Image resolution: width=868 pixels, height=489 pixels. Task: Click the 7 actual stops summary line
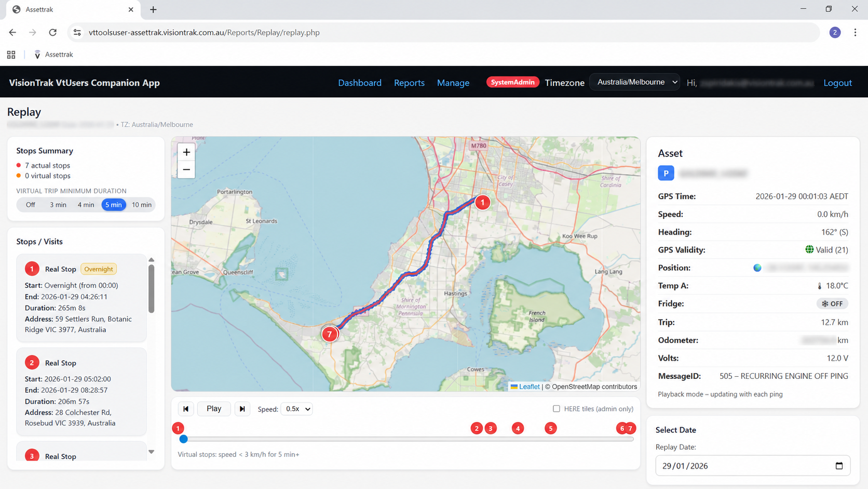pos(47,165)
